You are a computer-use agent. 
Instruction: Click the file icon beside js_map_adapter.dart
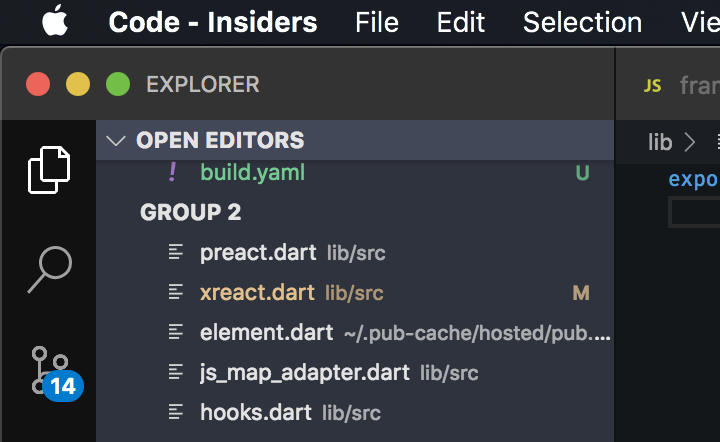176,372
